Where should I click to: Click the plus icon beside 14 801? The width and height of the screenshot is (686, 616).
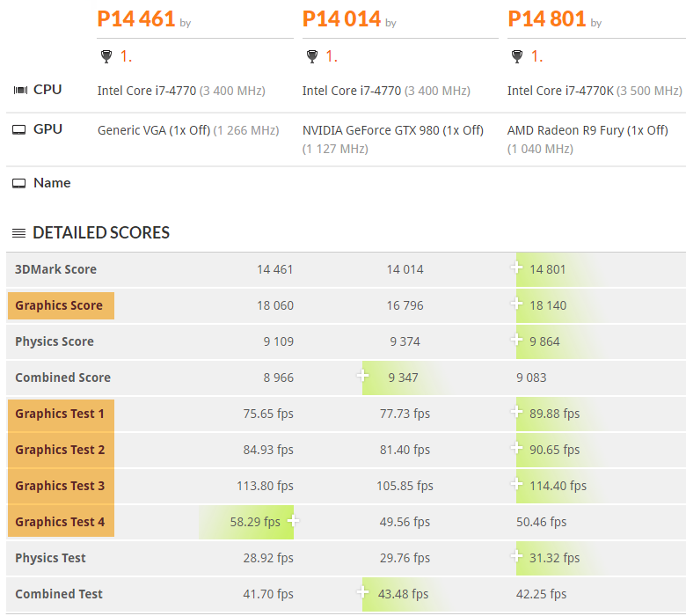pos(516,267)
